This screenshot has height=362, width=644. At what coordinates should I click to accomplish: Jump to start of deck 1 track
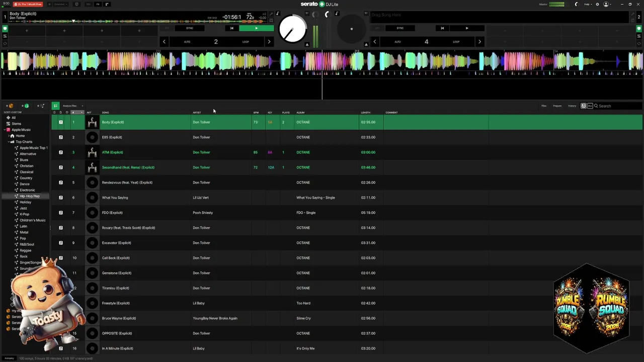[x=231, y=28]
